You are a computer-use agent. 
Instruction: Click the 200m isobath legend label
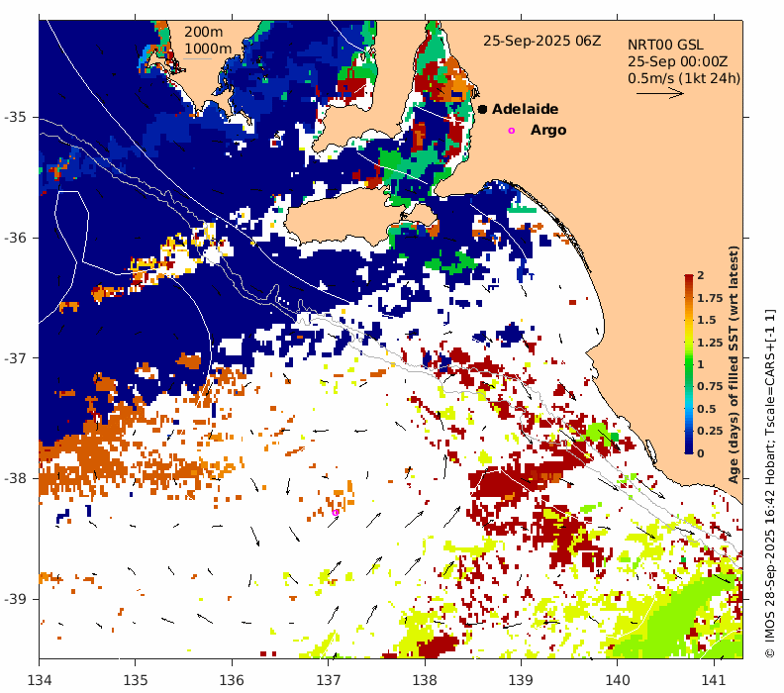pos(204,32)
